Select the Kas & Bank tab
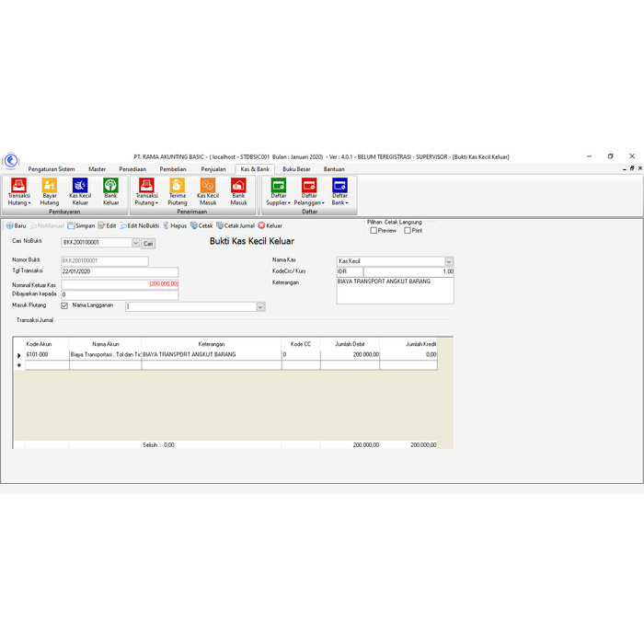 [x=255, y=169]
